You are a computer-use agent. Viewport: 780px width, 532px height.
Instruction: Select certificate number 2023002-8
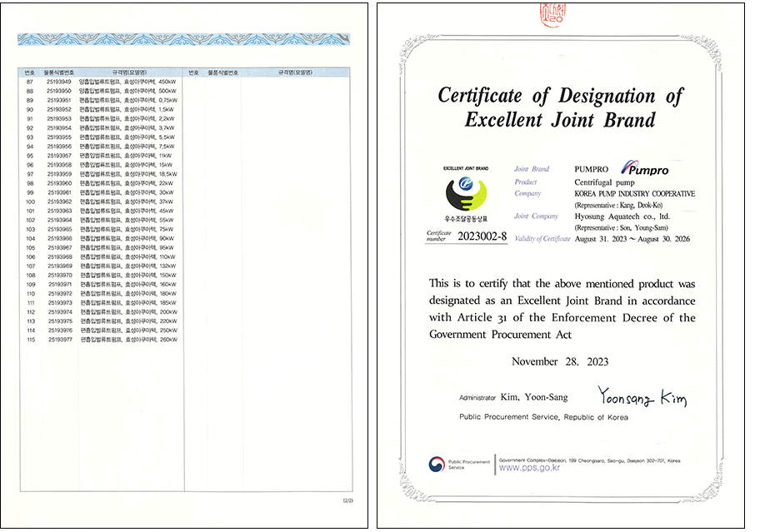(482, 236)
